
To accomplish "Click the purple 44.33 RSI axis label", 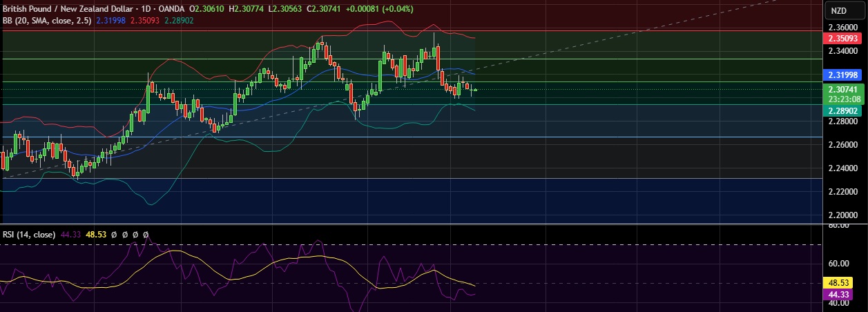I will click(839, 294).
